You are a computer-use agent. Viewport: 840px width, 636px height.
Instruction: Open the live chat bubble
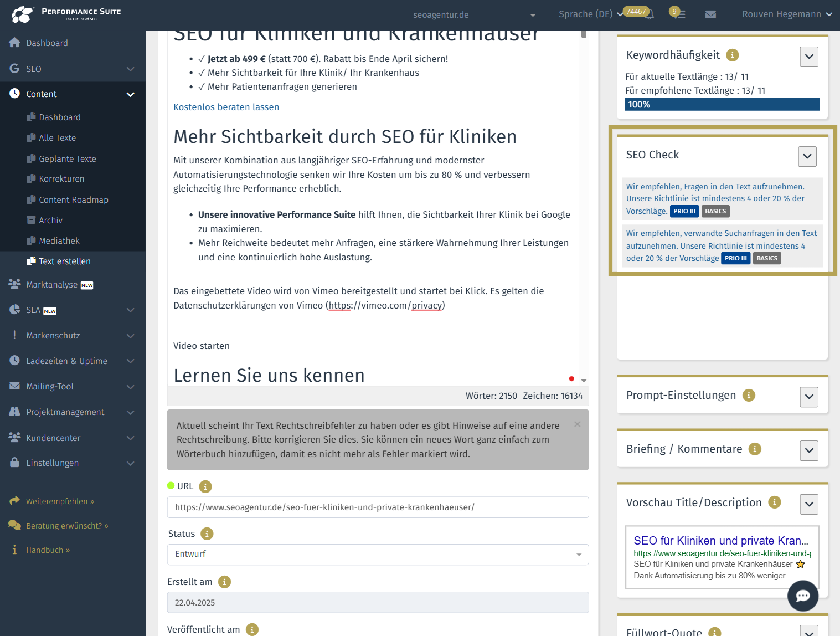click(803, 596)
